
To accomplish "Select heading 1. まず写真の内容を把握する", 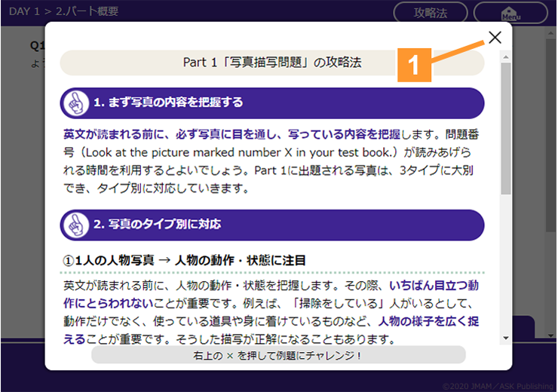I will pyautogui.click(x=168, y=103).
